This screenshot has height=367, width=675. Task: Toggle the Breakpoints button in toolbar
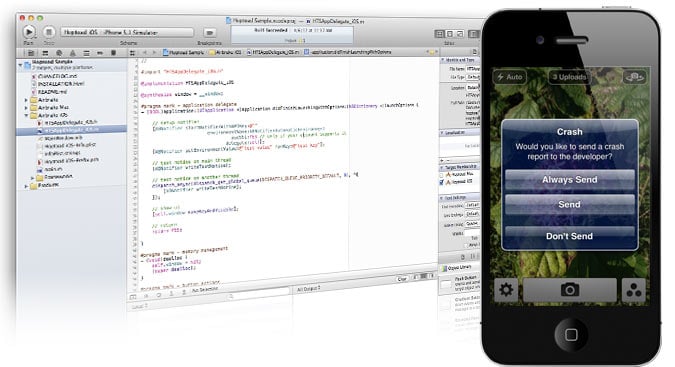click(209, 33)
